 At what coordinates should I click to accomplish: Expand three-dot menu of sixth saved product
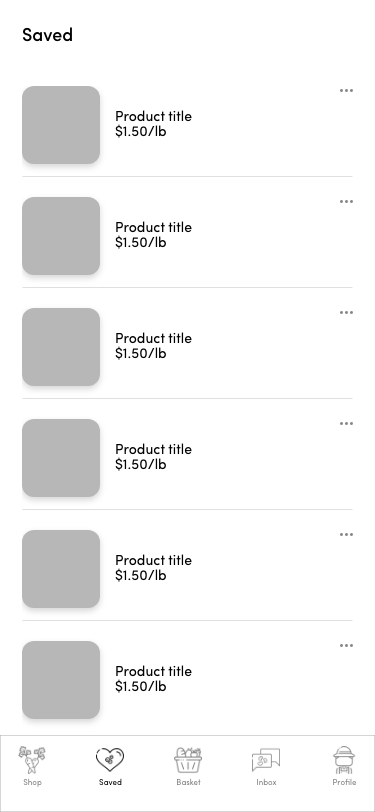tap(346, 645)
